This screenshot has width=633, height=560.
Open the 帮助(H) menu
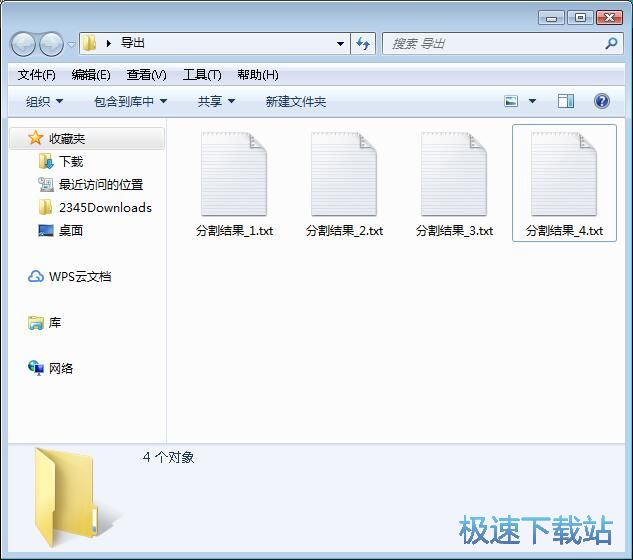pyautogui.click(x=258, y=75)
